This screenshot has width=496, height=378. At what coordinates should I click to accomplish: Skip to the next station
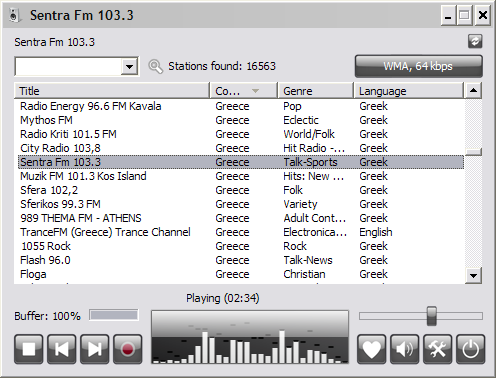(x=95, y=349)
